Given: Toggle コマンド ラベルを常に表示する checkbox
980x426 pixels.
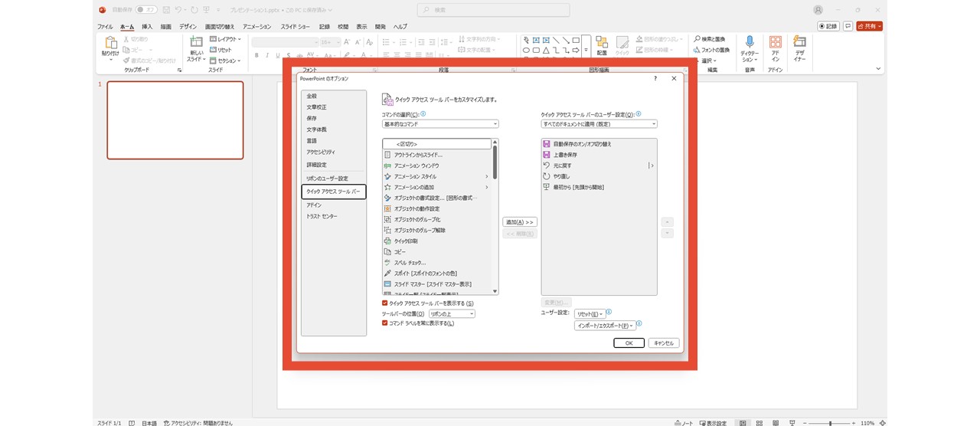Looking at the screenshot, I should pos(385,323).
